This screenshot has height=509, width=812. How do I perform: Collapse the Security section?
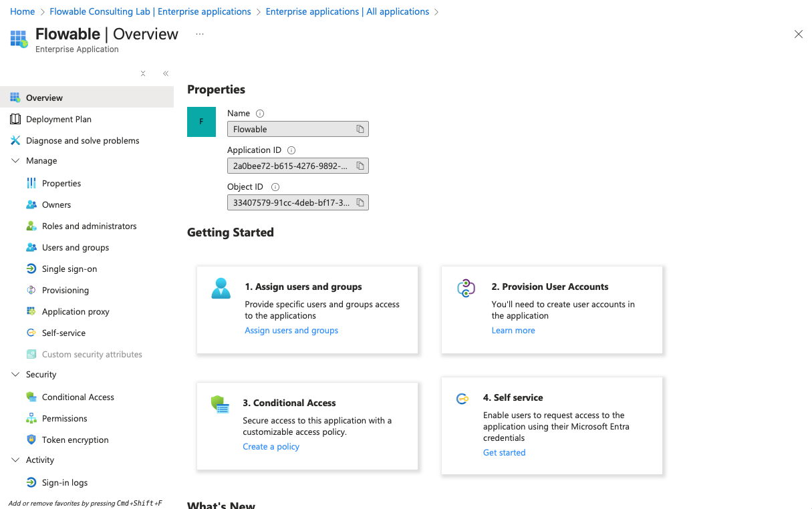click(x=15, y=375)
